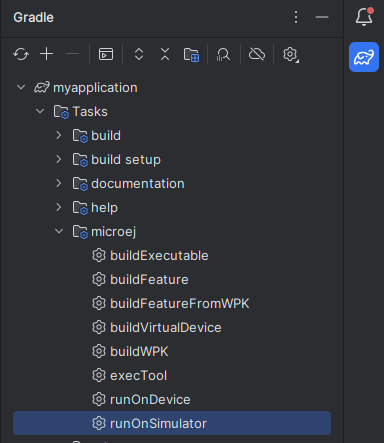Expand the help task group
Screen dimensions: 384x443
pos(59,207)
